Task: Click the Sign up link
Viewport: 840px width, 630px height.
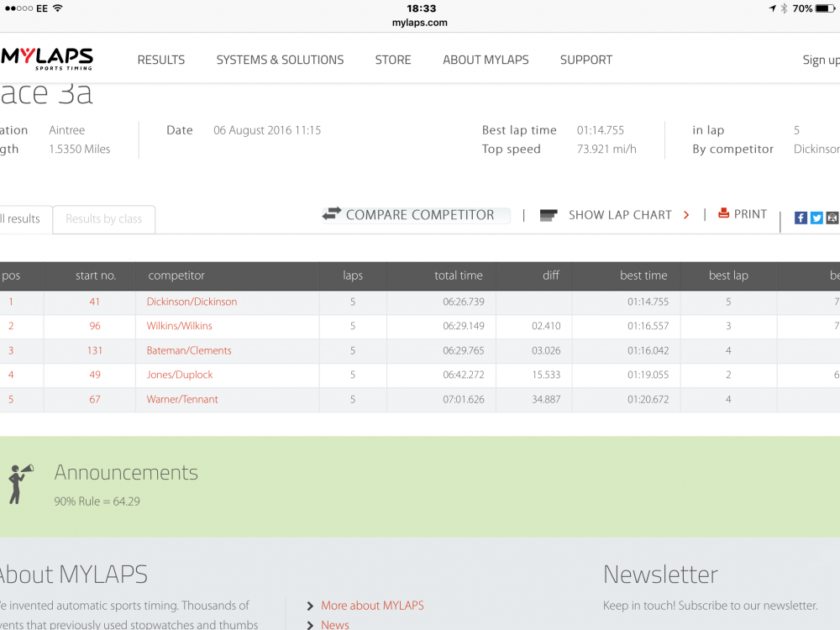Action: 821,60
